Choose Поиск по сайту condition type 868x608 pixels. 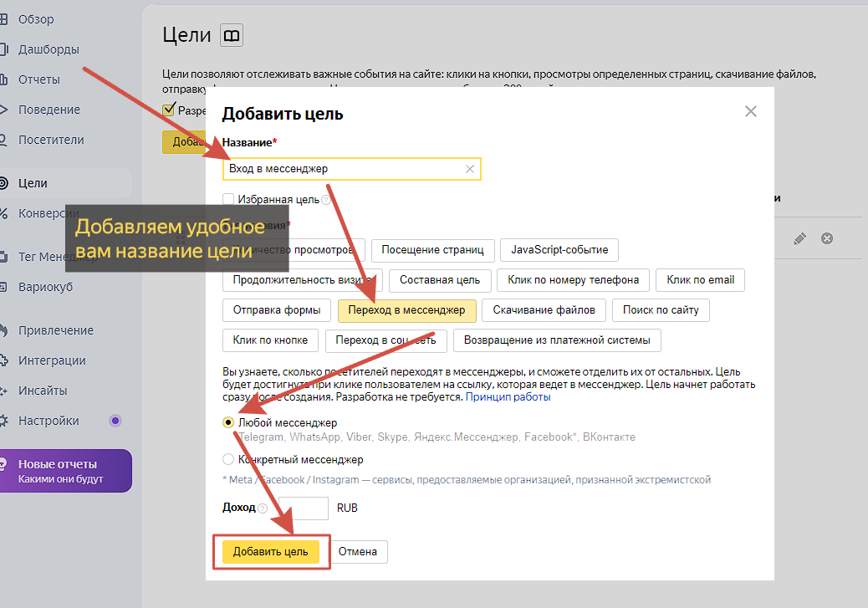coord(661,310)
